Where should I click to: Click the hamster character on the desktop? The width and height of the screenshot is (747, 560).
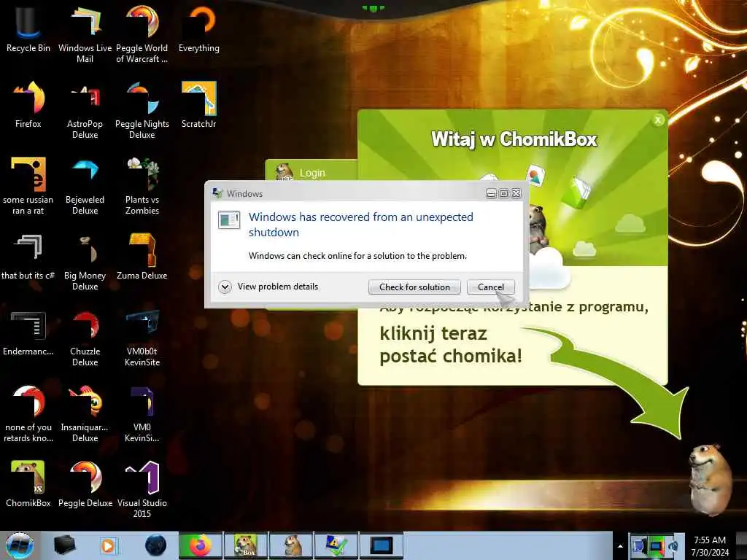(x=711, y=480)
